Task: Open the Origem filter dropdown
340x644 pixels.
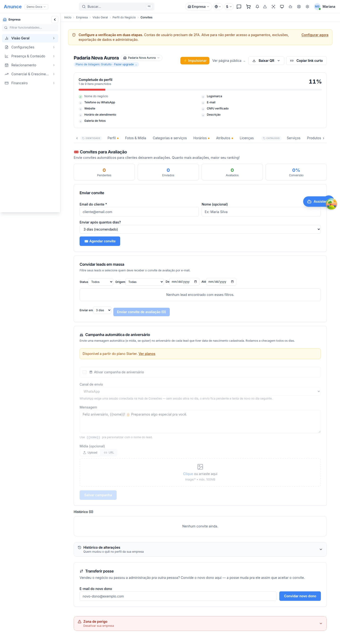Action: (144, 282)
